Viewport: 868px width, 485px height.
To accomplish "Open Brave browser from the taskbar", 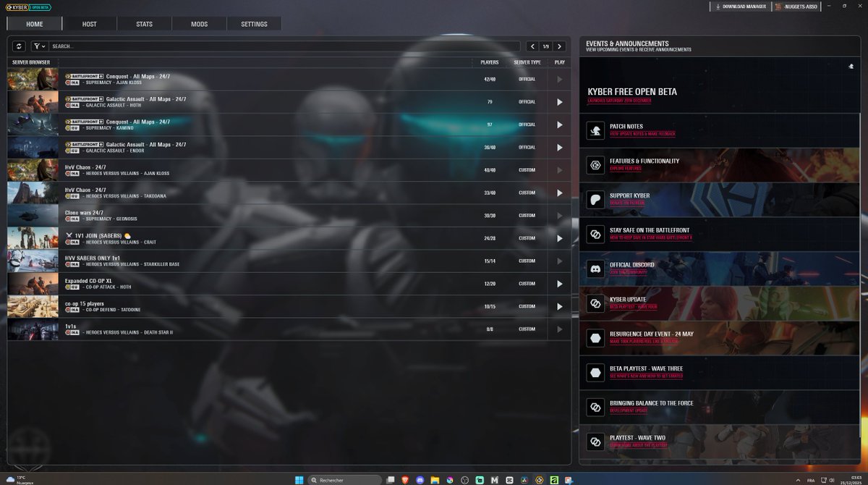I will (x=406, y=479).
